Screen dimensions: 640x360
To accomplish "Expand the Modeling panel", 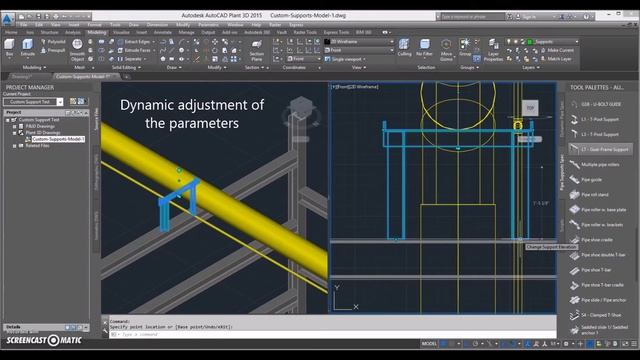I will tap(34, 67).
